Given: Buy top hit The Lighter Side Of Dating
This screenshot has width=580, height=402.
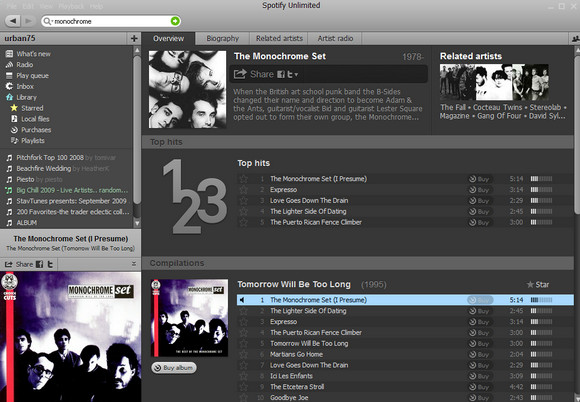Looking at the screenshot, I should (x=479, y=212).
